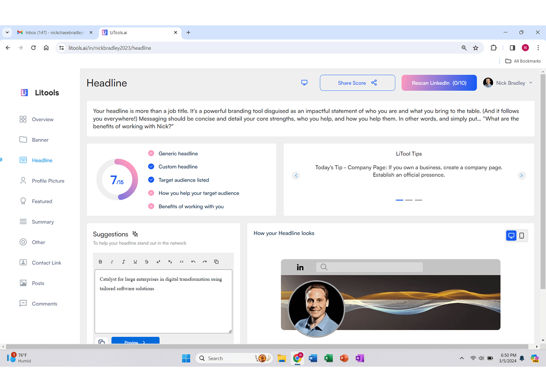Show the previous LiTool tip
Image resolution: width=546 pixels, height=392 pixels.
(296, 175)
